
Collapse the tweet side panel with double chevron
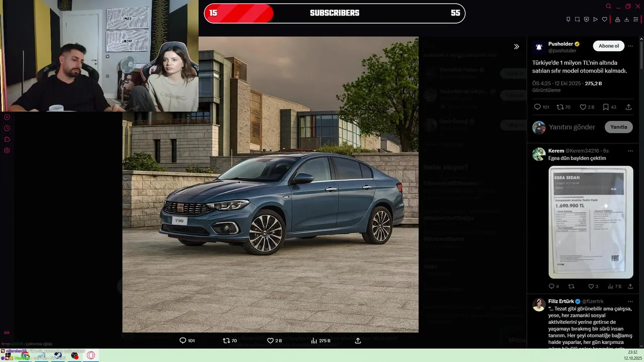tap(516, 46)
